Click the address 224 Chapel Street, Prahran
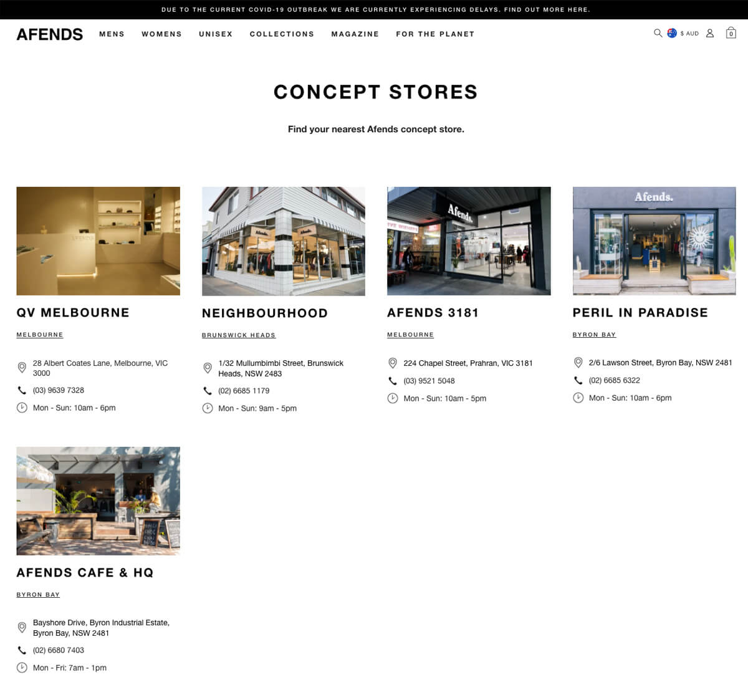The width and height of the screenshot is (748, 700). (468, 363)
